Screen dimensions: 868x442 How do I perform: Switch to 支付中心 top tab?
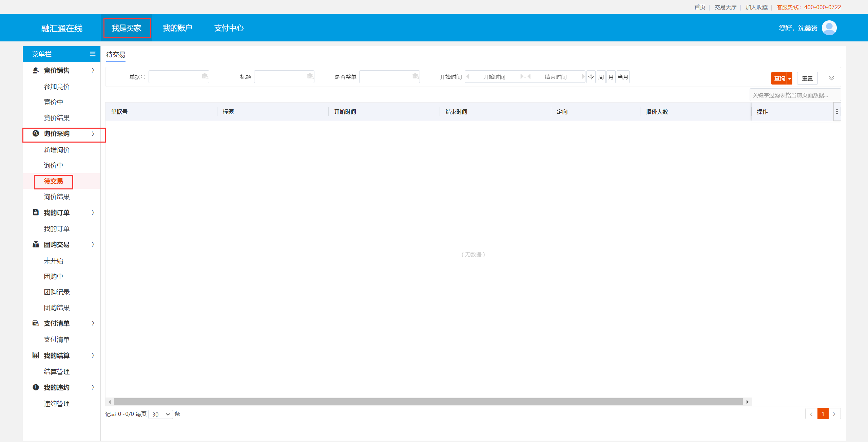click(x=229, y=28)
